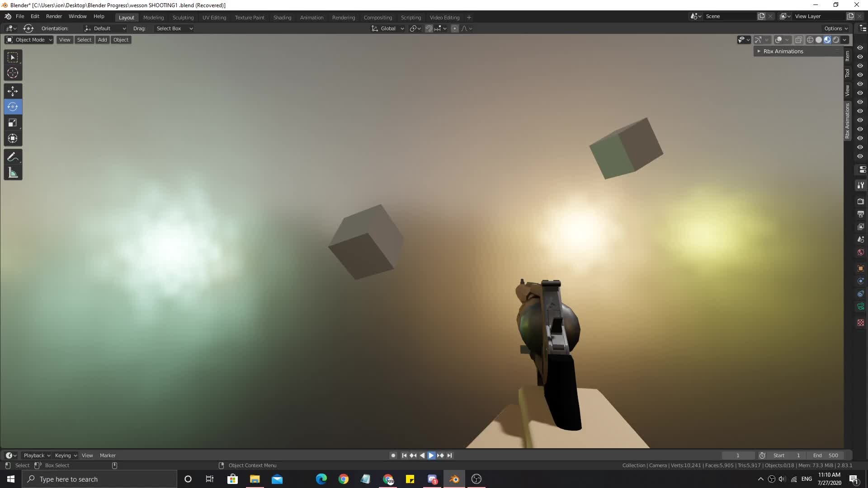The height and width of the screenshot is (488, 868).
Task: Select the Measure tool
Action: tap(13, 172)
